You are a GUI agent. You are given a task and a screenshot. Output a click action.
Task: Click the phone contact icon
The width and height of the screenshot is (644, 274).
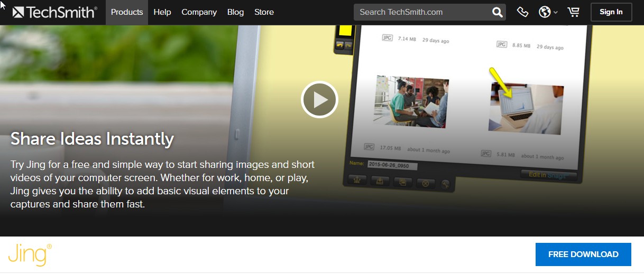[522, 12]
